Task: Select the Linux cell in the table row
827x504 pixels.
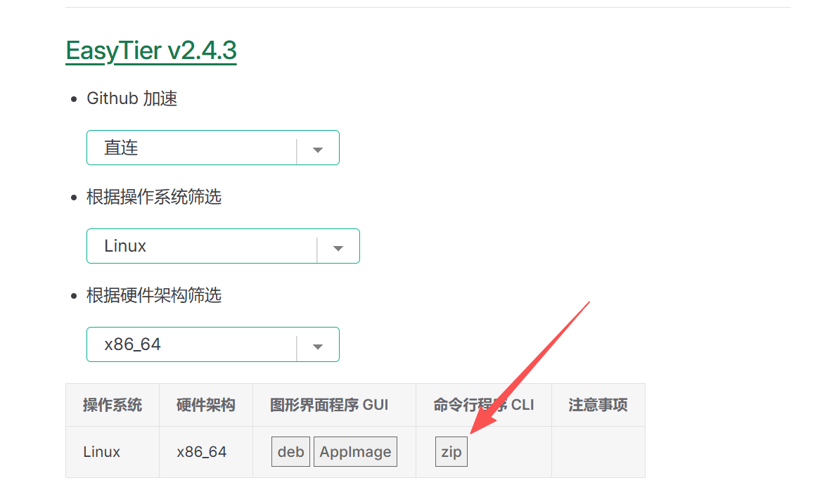Action: tap(102, 452)
